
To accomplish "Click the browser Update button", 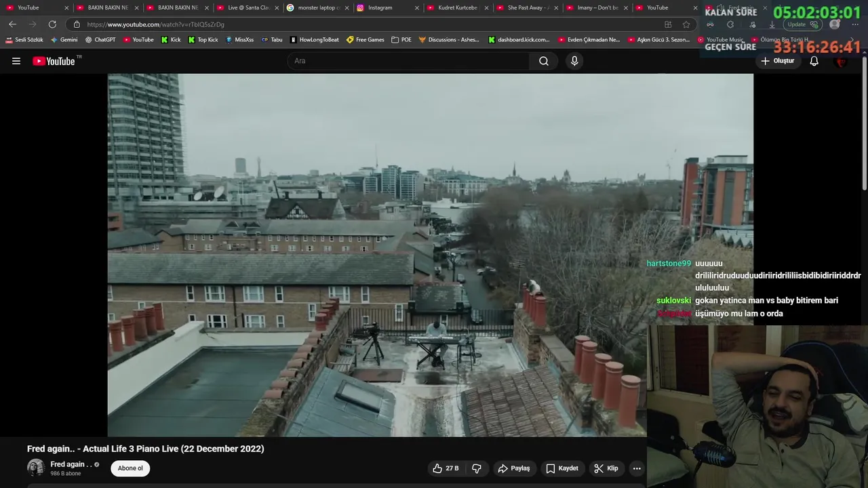I will [802, 24].
